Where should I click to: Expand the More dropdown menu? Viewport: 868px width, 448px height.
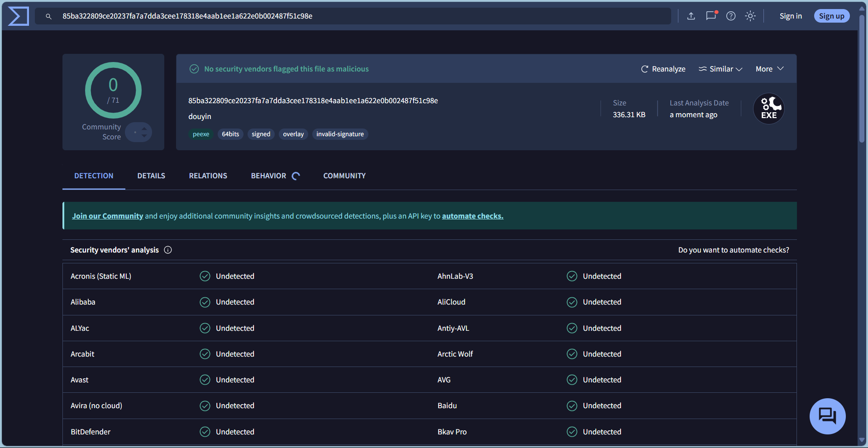tap(769, 69)
